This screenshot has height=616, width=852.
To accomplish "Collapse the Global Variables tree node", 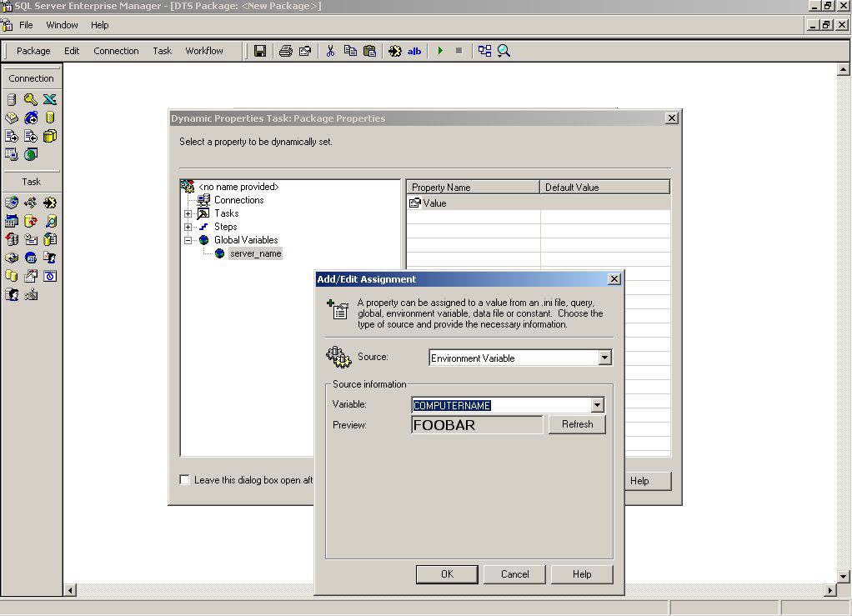I will [188, 240].
